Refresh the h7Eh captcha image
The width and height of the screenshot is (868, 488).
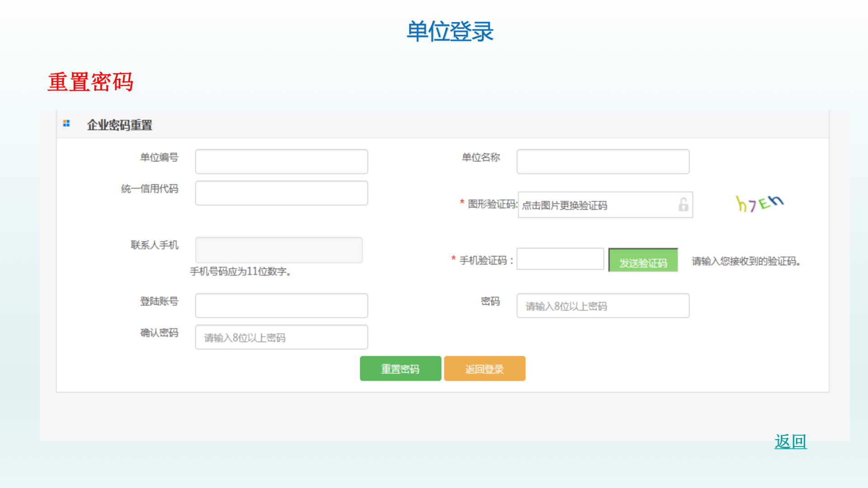[759, 204]
